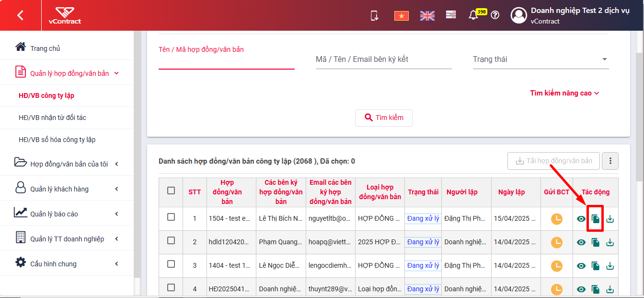Image resolution: width=644 pixels, height=298 pixels.
Task: Expand the Quản lý TT doanh nghiệp menu
Action: point(67,238)
